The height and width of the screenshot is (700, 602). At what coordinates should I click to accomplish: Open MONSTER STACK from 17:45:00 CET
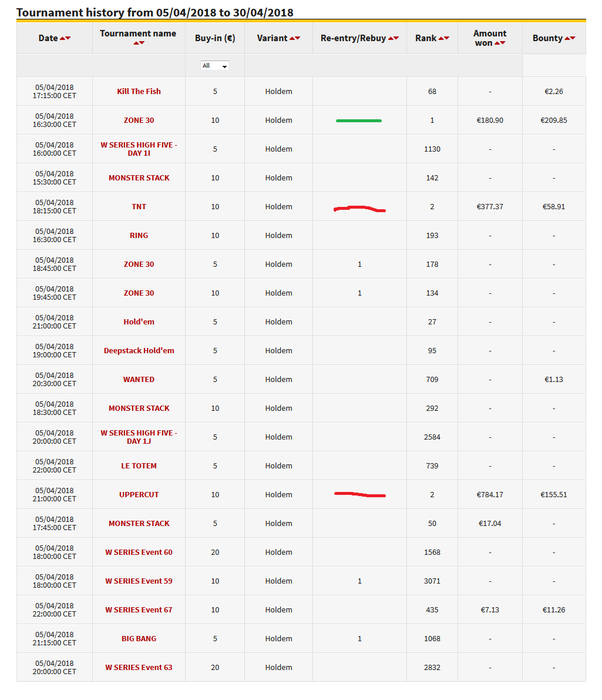pyautogui.click(x=139, y=523)
